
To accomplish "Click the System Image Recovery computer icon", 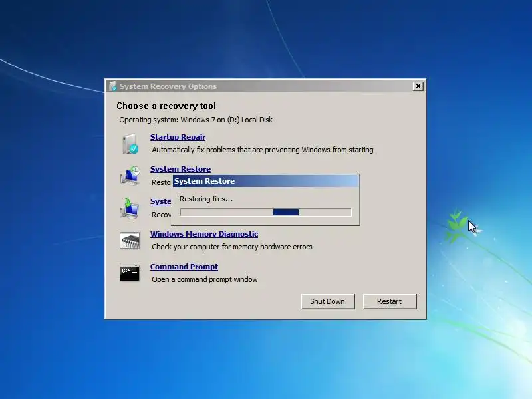I will coord(130,208).
